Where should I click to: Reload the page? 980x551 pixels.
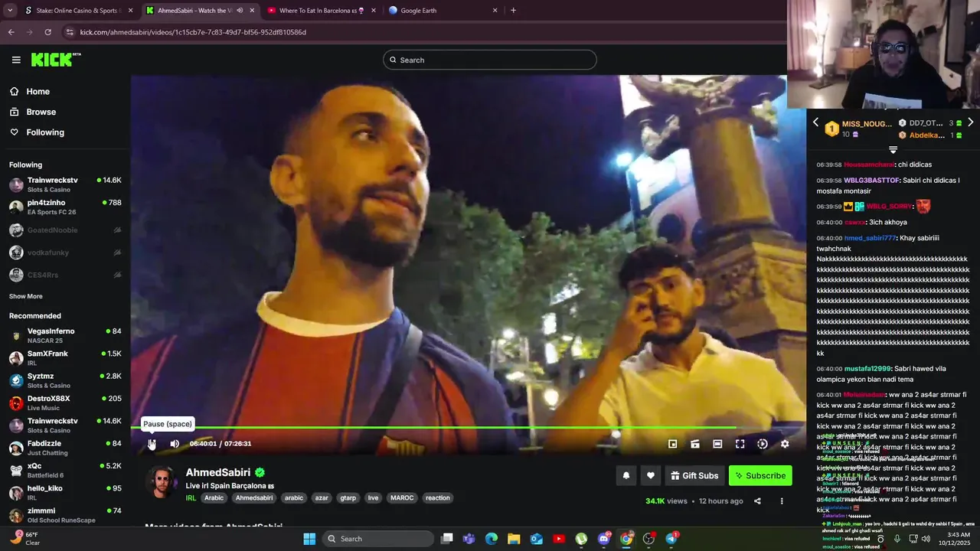coord(47,32)
